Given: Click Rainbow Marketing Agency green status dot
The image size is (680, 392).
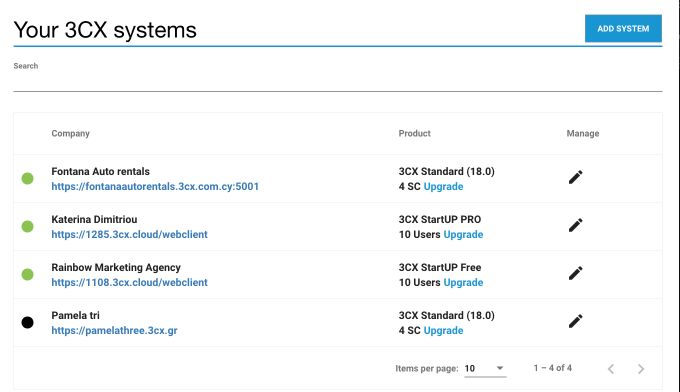Looking at the screenshot, I should [x=27, y=274].
